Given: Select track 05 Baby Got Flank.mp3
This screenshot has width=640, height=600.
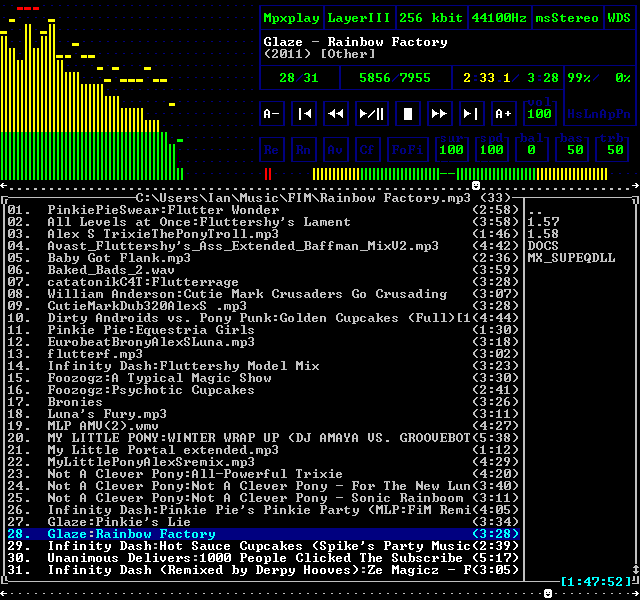Looking at the screenshot, I should 263,258.
